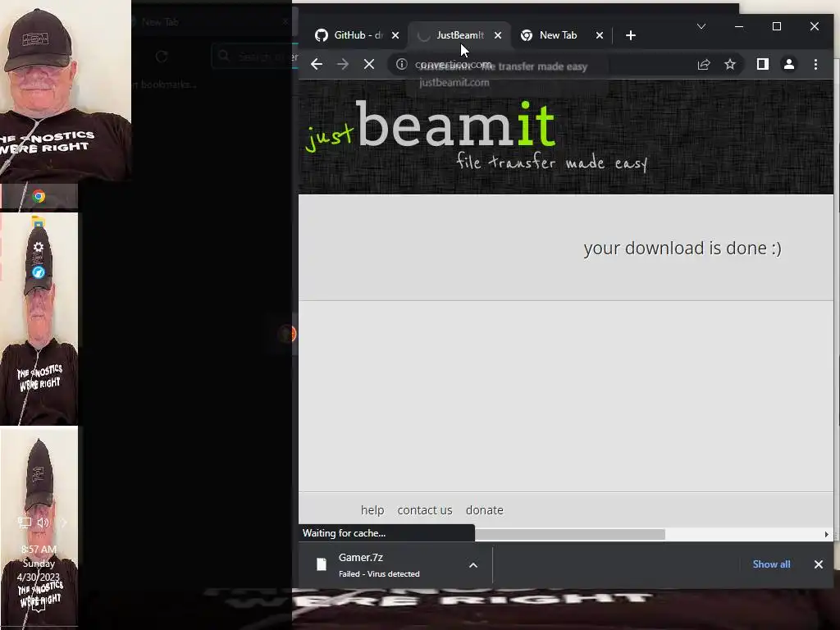840x630 pixels.
Task: Click 'Failed - Virus detected' status text
Action: click(379, 574)
